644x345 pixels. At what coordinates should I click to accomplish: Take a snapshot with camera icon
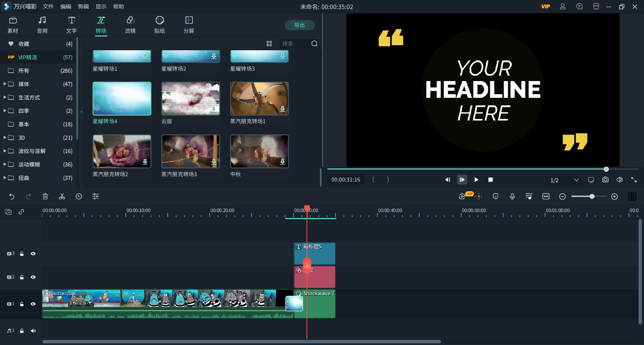tap(605, 180)
